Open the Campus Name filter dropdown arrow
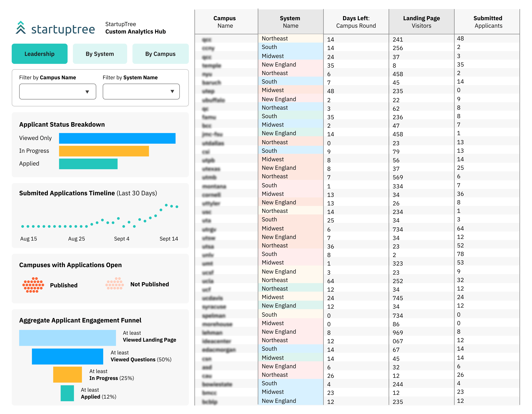Screen dimensions: 532x414 (x=87, y=92)
